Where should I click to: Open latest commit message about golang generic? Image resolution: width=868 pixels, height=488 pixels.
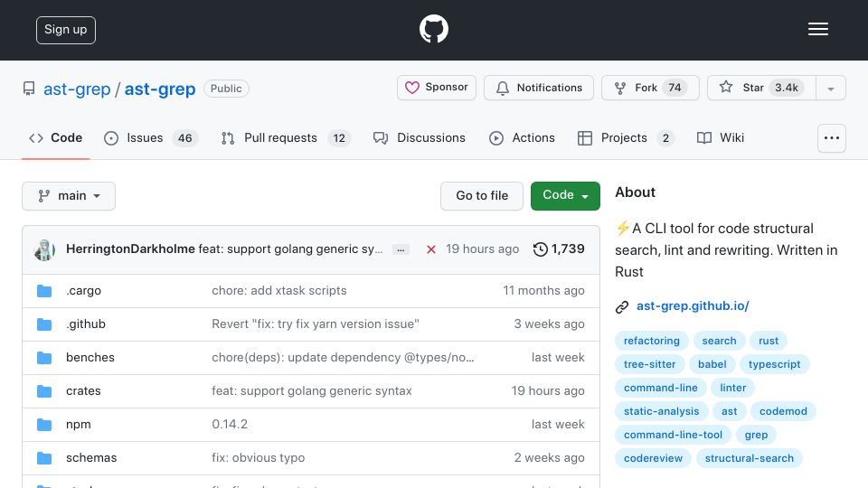click(290, 249)
